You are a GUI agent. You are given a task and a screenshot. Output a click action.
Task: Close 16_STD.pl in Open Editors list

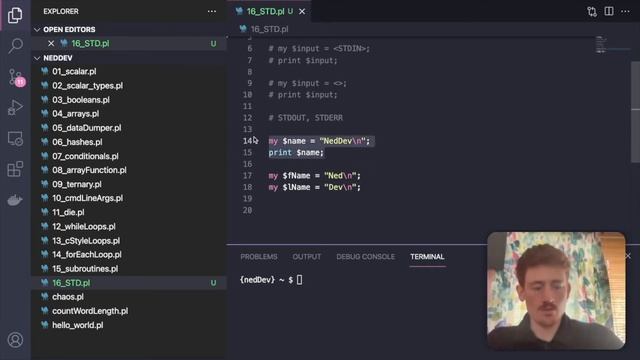(51, 43)
